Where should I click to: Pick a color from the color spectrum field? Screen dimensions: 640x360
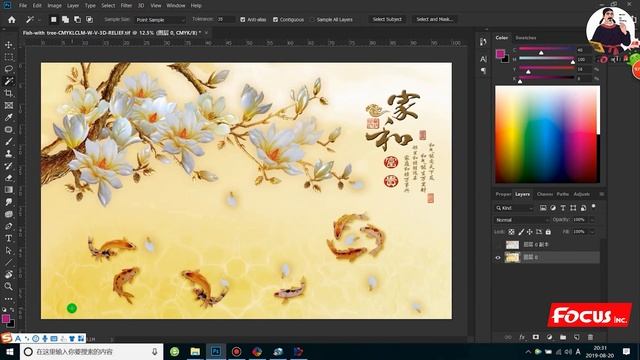pos(547,134)
